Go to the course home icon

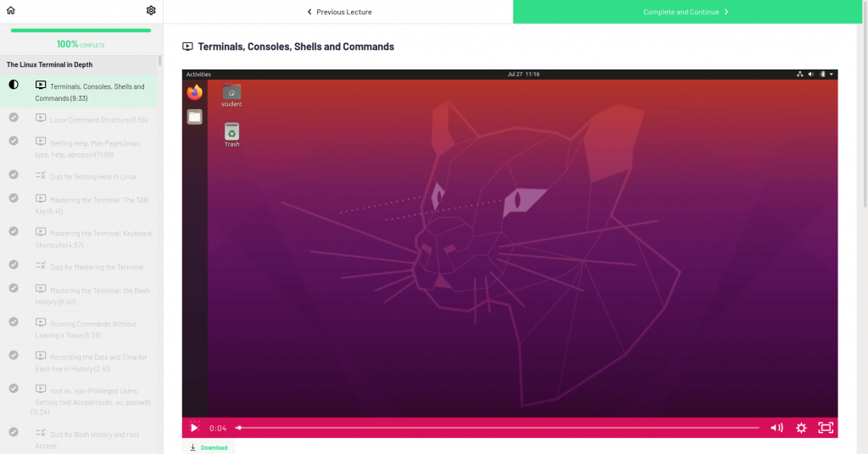click(x=10, y=10)
